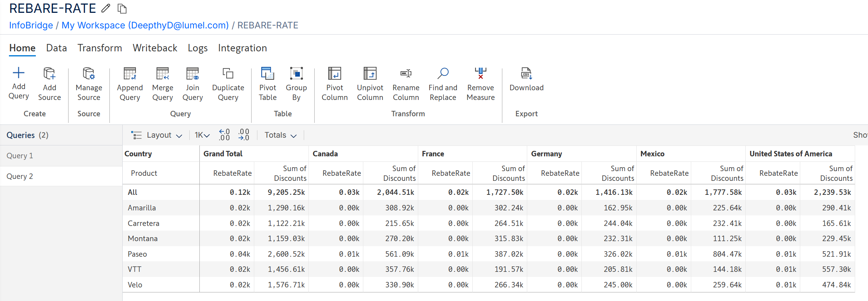Copy the REBARE-RATE name using the copy icon

pyautogui.click(x=122, y=9)
